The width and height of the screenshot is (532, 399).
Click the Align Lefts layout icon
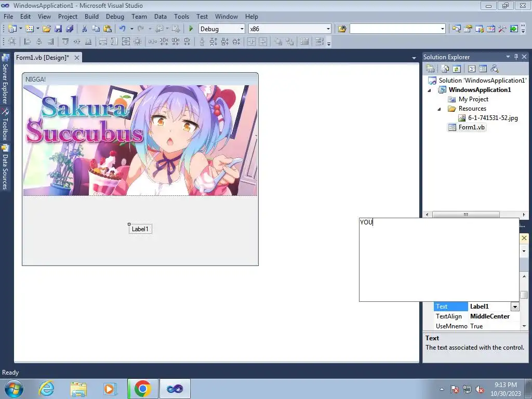point(28,42)
